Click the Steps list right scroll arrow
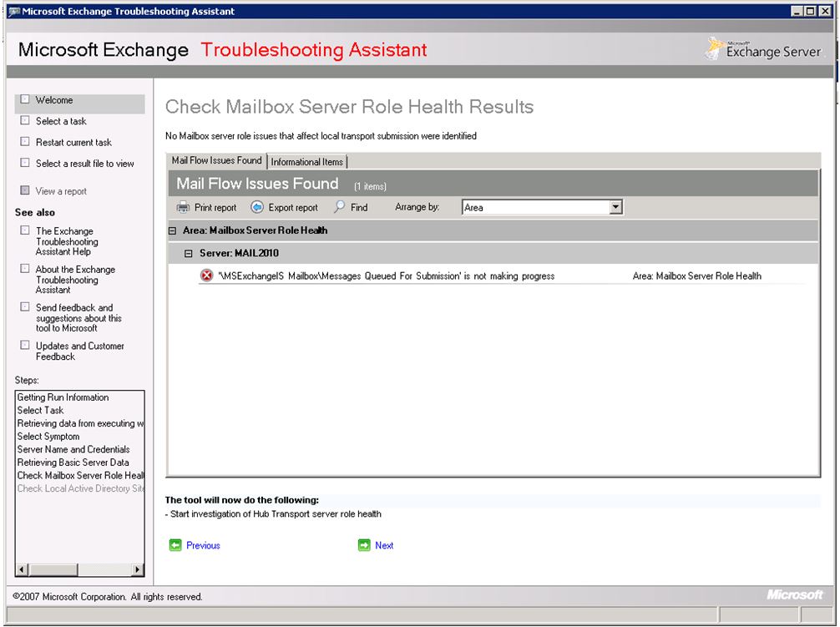Image resolution: width=840 pixels, height=627 pixels. pos(139,569)
